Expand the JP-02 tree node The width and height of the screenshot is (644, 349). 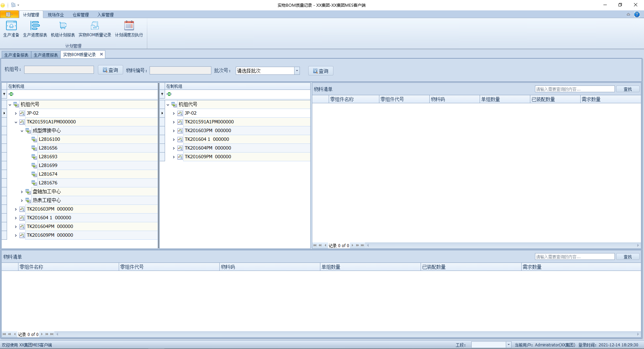(x=15, y=113)
